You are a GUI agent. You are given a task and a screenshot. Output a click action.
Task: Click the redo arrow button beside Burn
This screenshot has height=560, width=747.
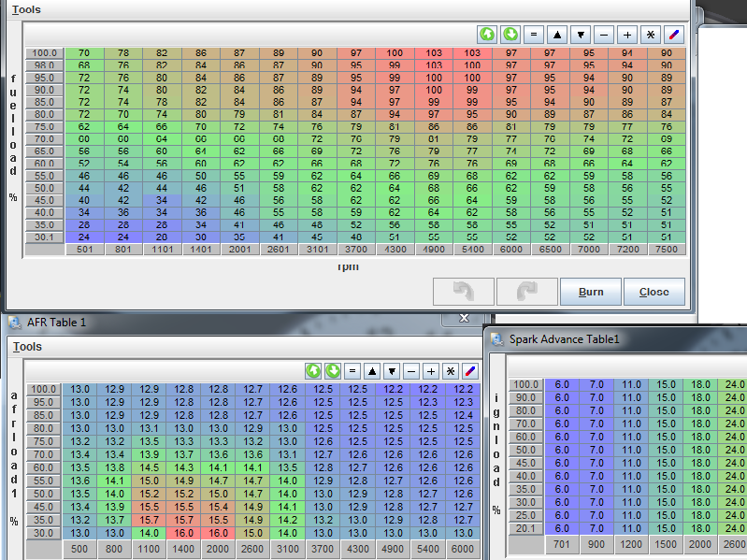pos(525,292)
